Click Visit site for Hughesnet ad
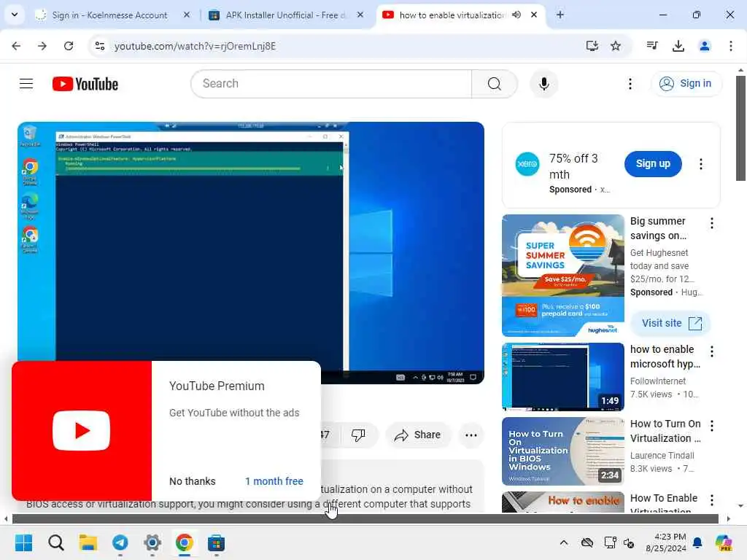The image size is (747, 560). coord(671,323)
